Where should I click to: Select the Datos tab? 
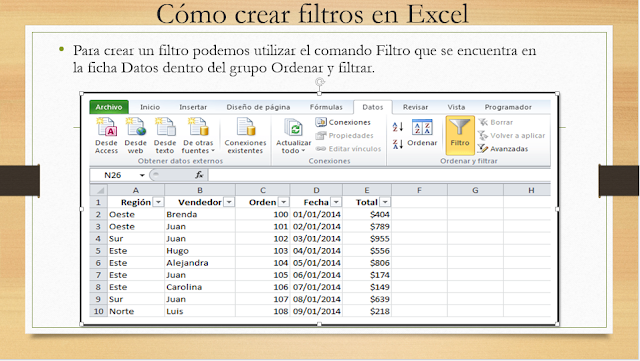pos(373,107)
